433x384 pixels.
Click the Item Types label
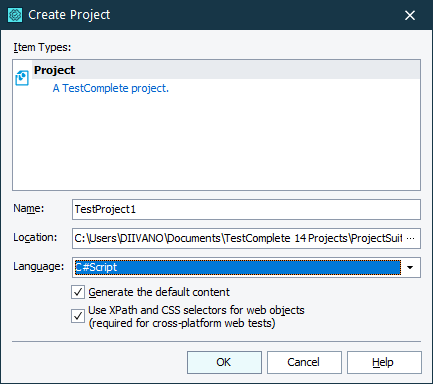(x=42, y=47)
